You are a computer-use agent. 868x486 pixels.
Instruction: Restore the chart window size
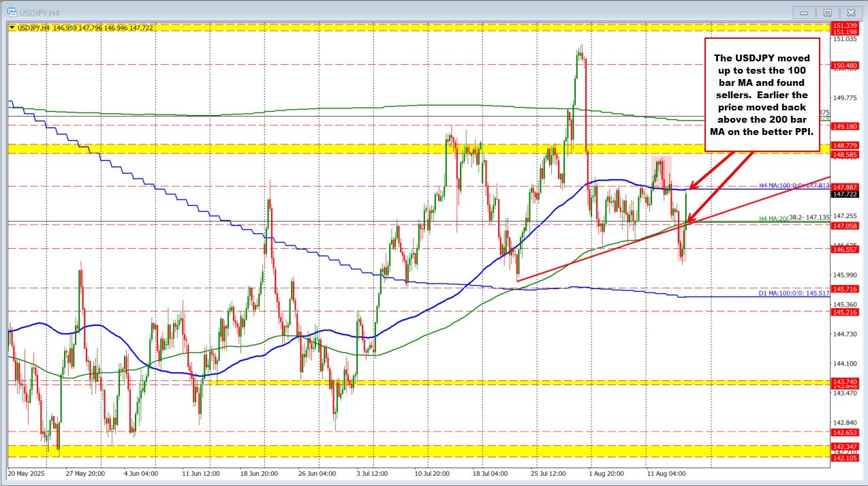tap(827, 12)
